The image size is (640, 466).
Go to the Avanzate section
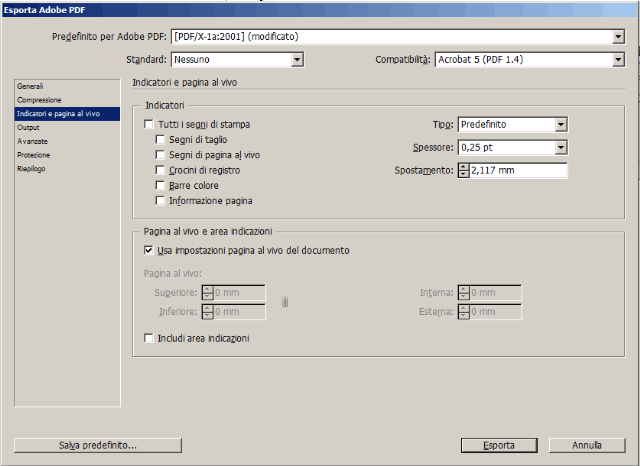point(67,141)
